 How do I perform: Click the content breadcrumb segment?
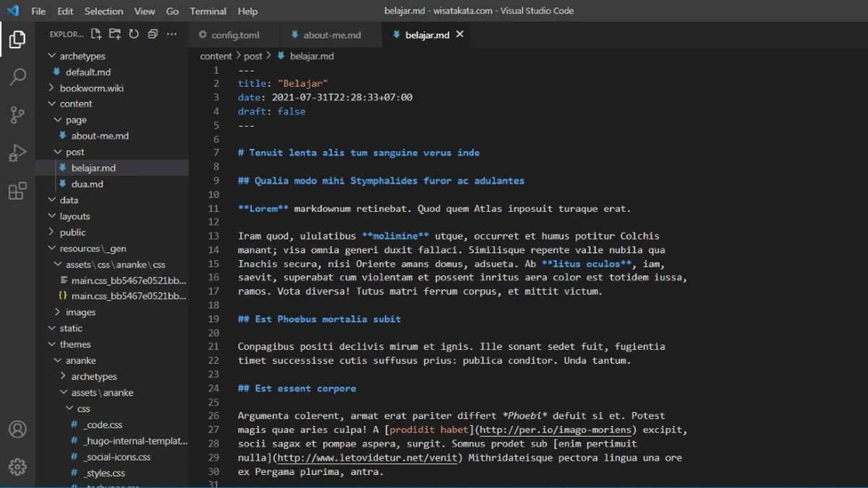tap(216, 56)
